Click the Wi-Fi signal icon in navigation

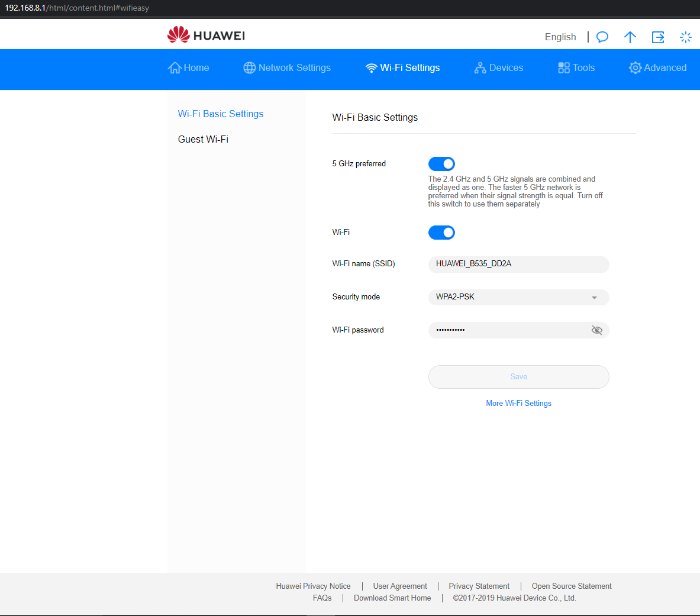(371, 68)
